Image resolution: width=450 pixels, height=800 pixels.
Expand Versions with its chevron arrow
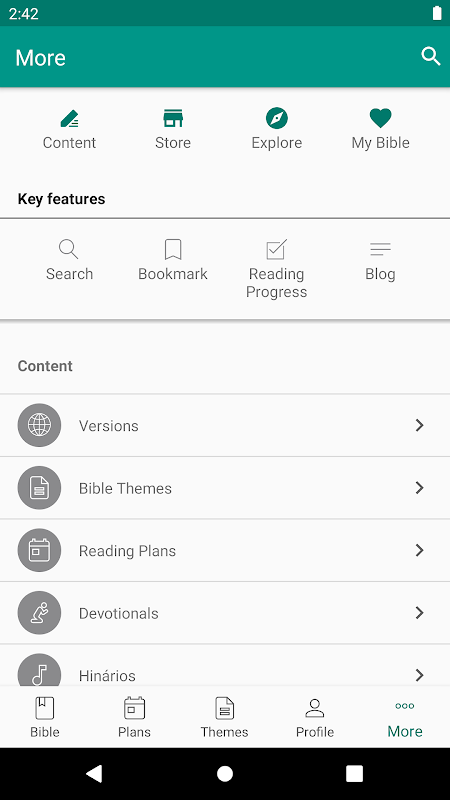tap(419, 425)
